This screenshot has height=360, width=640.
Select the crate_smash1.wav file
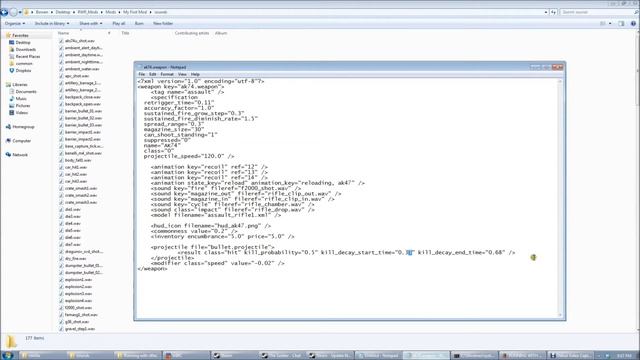[81, 189]
